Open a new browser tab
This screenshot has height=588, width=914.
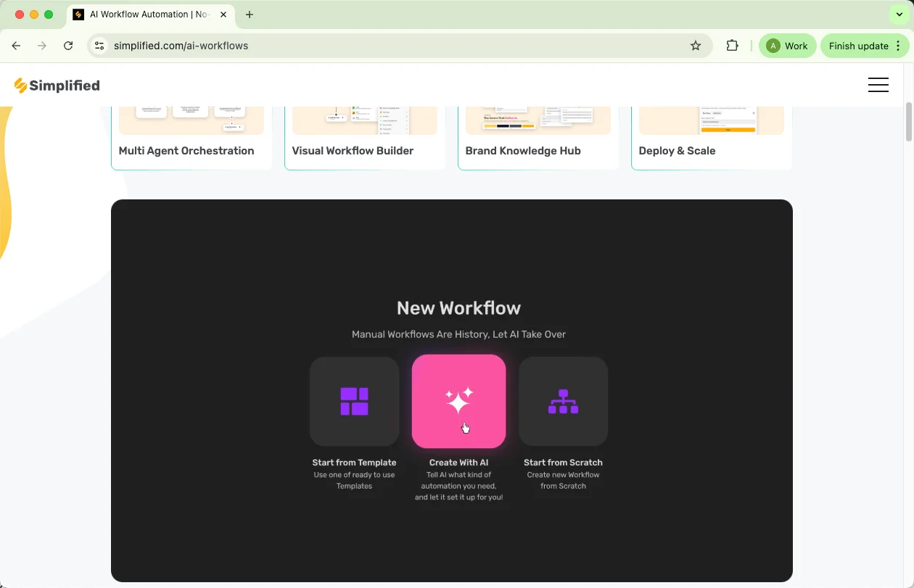click(250, 15)
